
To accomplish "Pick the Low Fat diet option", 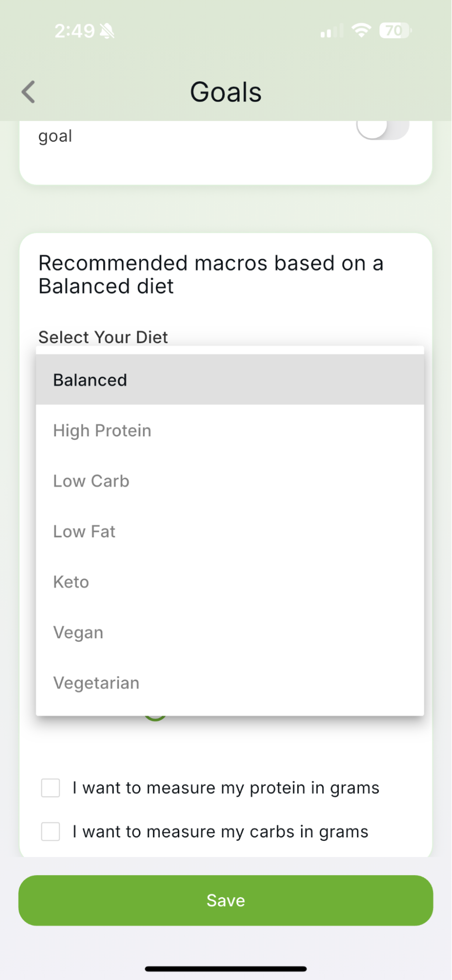I will click(230, 531).
